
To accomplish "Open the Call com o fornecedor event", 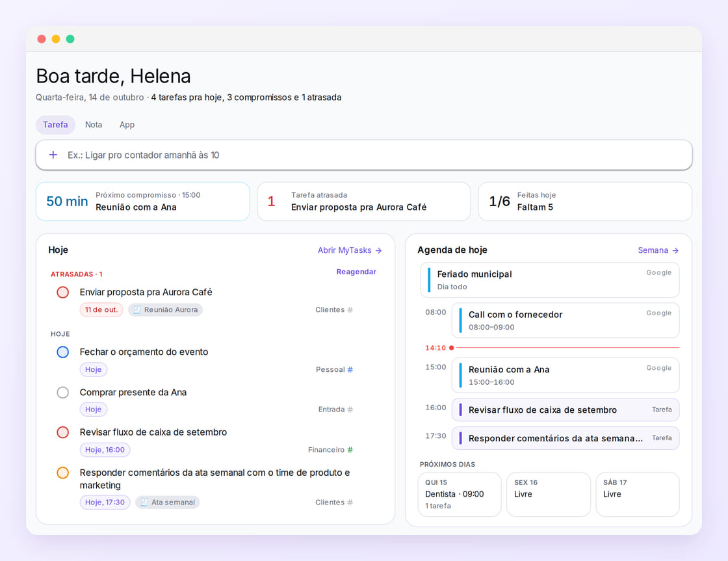I will (565, 320).
